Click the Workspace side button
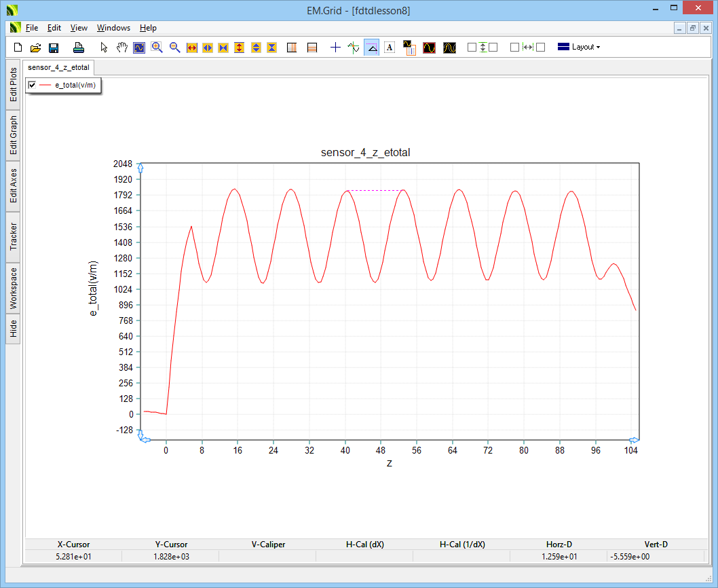 (x=14, y=288)
